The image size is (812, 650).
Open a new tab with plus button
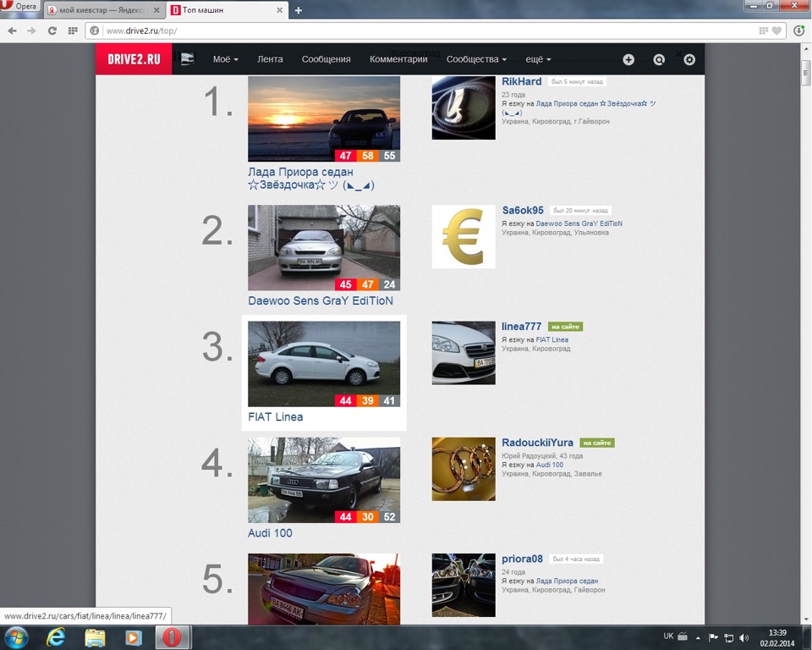(299, 10)
